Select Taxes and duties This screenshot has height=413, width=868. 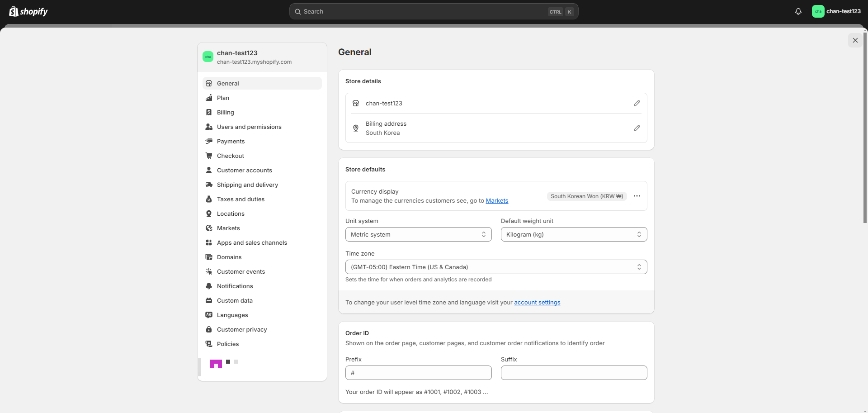(x=262, y=199)
